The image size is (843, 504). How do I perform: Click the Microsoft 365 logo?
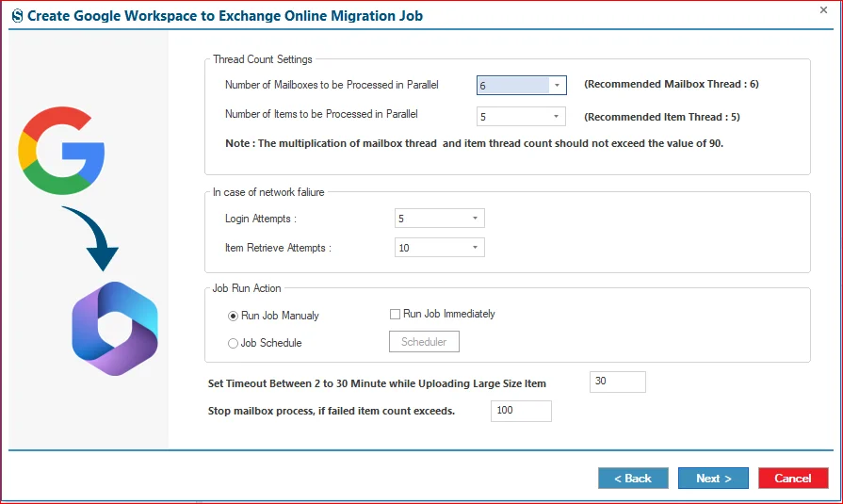click(115, 328)
